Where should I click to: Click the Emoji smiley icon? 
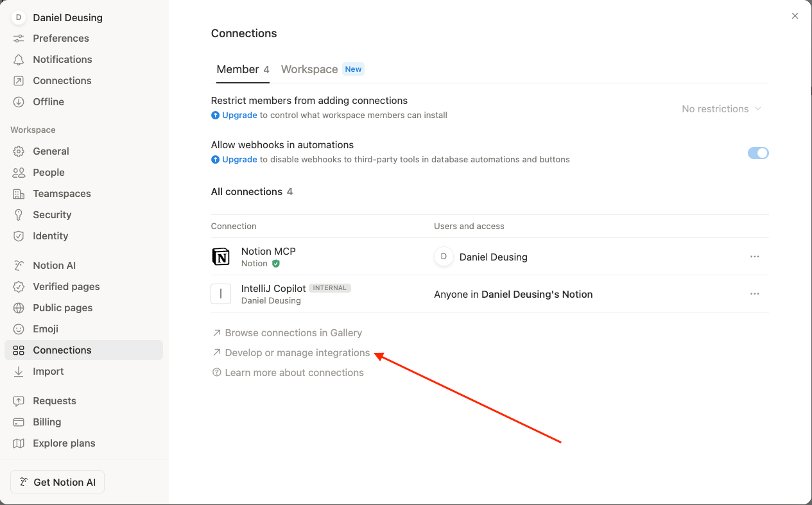click(x=19, y=329)
